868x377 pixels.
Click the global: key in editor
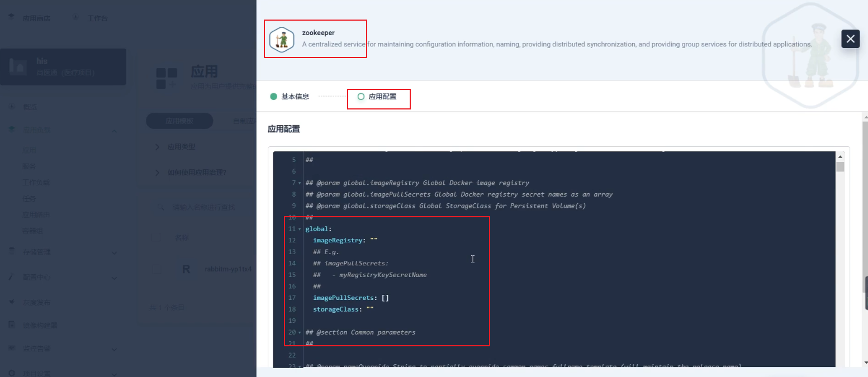(319, 229)
